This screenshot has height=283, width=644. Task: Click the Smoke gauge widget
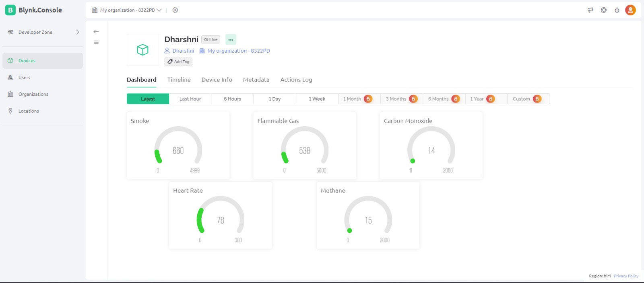[x=178, y=146]
